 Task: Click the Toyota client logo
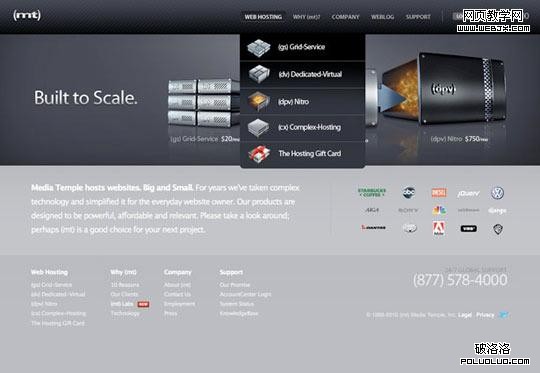409,228
